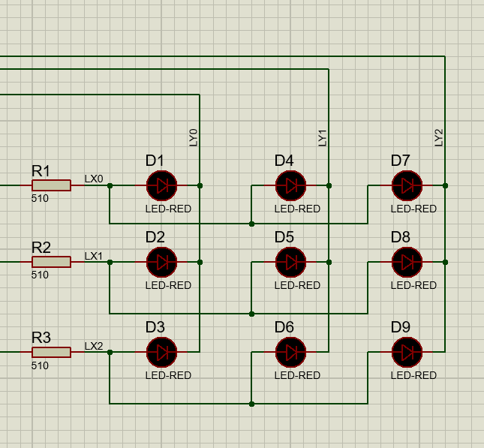Select the D1 LED symbol

tap(161, 185)
